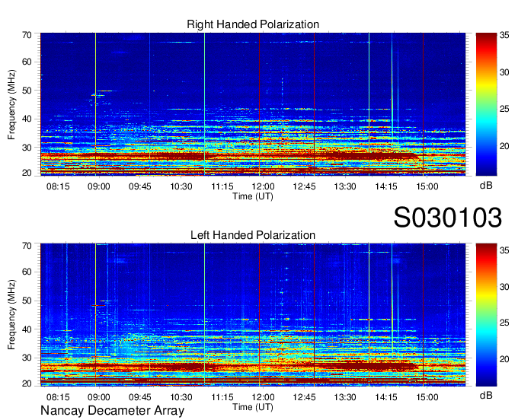
Task: Click 09:45 tick on right-handed plot time axis
Action: pyautogui.click(x=139, y=186)
